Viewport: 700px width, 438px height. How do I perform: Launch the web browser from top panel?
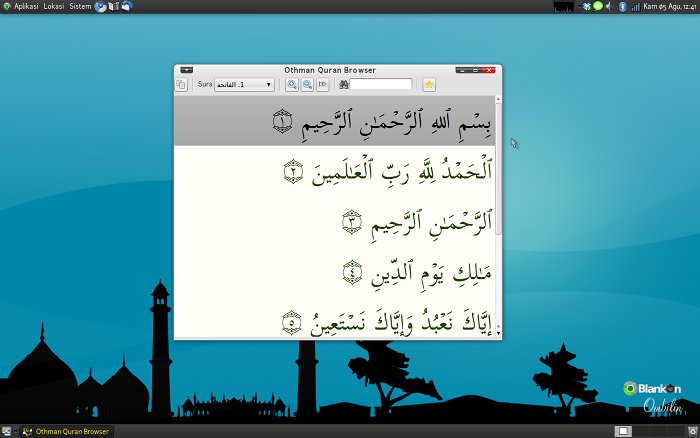click(x=100, y=6)
